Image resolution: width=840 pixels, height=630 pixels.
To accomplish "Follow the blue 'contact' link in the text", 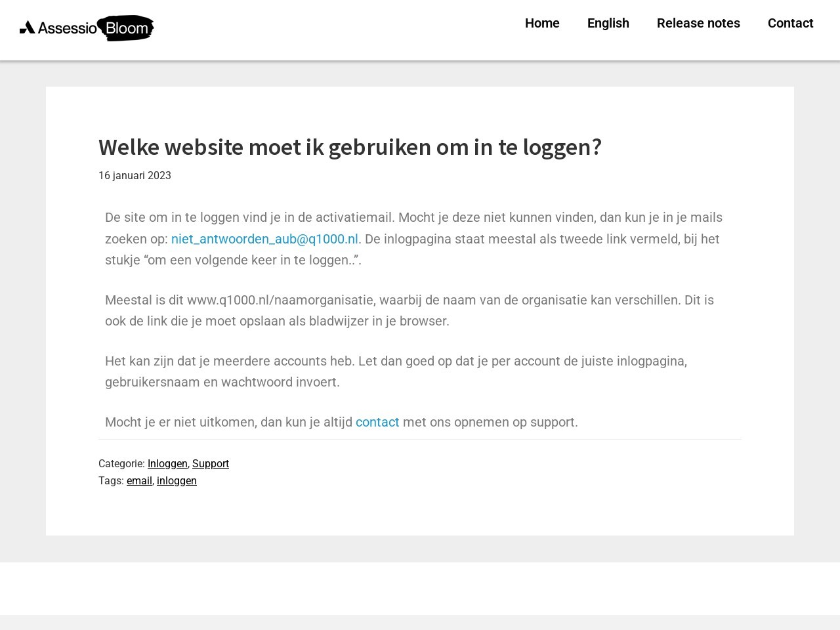I will click(x=377, y=422).
